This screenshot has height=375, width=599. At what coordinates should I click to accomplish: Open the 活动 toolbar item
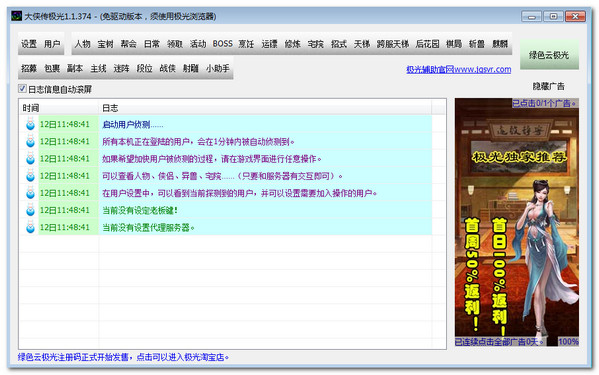click(198, 44)
